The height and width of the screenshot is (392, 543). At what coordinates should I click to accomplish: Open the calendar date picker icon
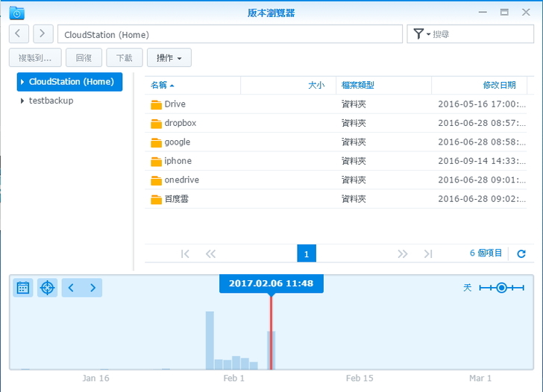coord(23,288)
